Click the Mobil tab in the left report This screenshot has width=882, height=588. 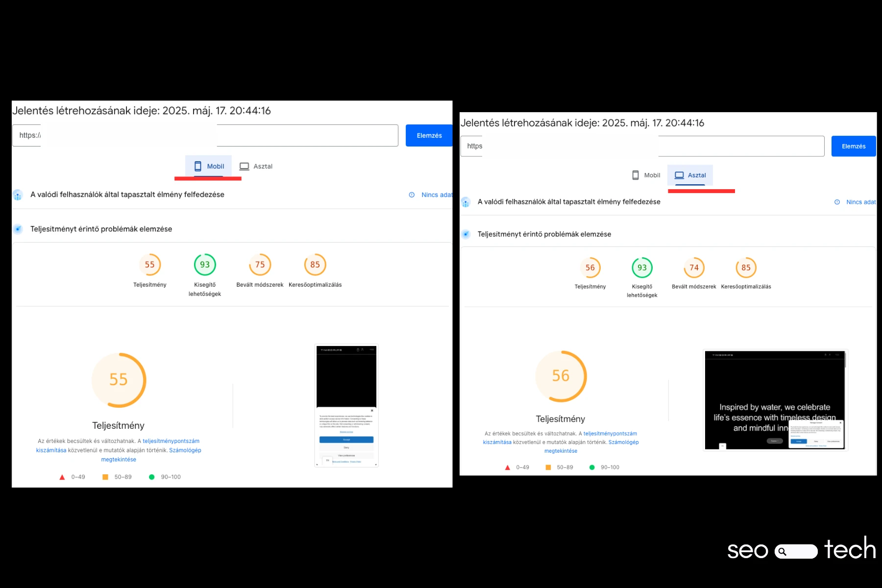(x=209, y=166)
